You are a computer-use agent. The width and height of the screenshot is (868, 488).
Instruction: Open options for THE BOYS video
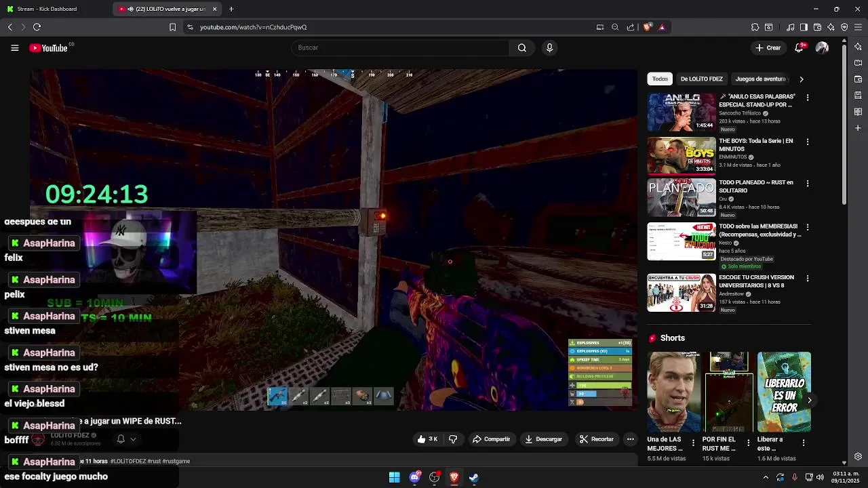point(807,142)
